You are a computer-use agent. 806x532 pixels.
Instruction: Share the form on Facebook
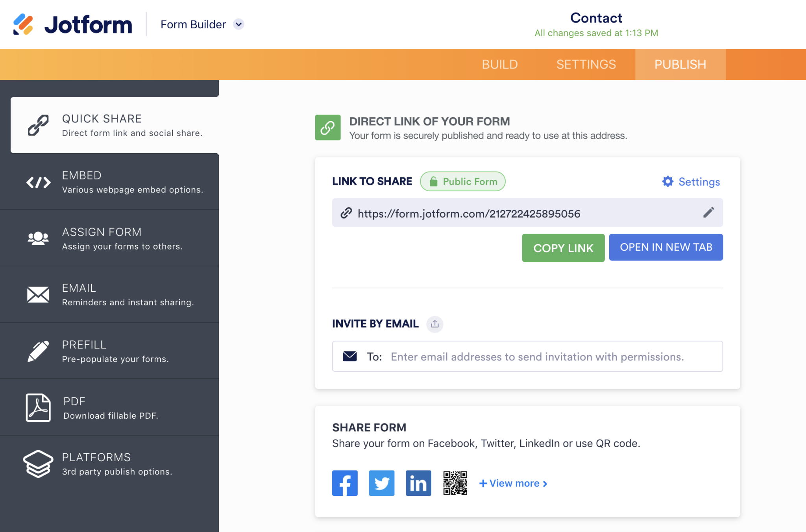tap(345, 483)
